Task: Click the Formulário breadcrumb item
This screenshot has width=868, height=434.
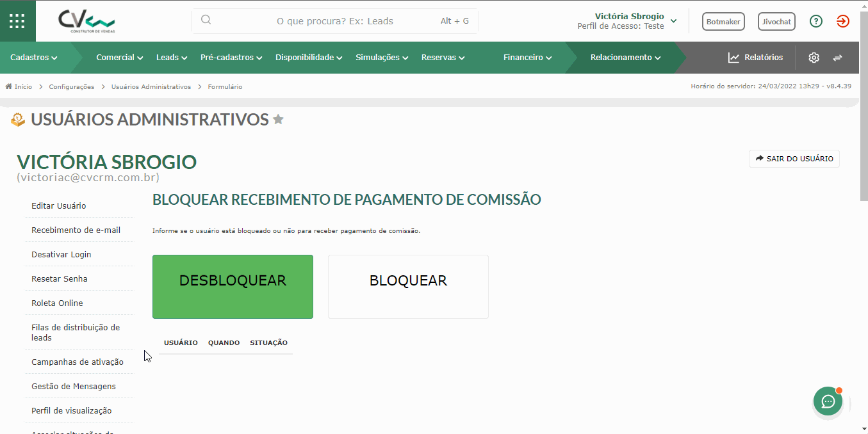Action: 225,86
